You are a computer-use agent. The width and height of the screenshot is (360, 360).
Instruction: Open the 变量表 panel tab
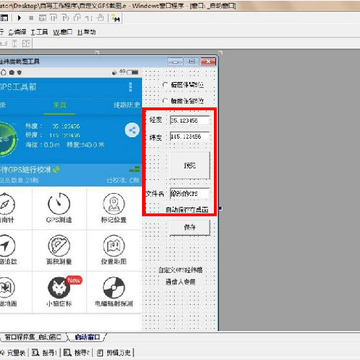14,353
